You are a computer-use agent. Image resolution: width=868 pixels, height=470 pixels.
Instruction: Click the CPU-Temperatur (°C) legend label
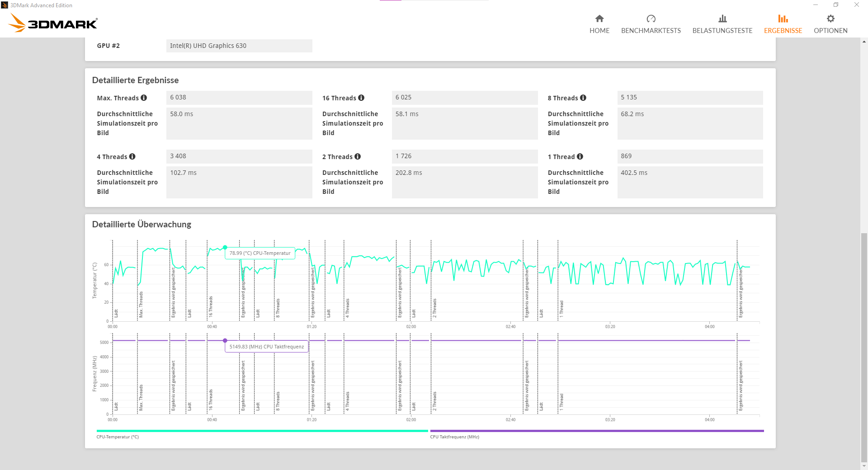click(x=118, y=437)
